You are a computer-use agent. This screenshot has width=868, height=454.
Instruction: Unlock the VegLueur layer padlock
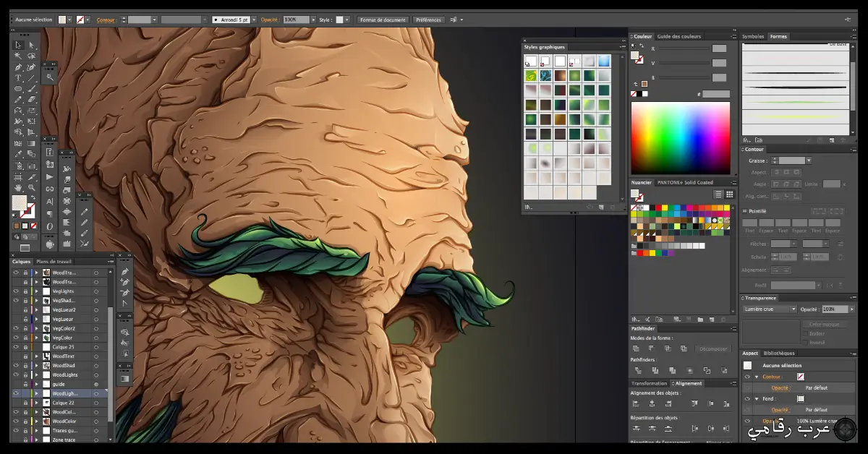(25, 319)
